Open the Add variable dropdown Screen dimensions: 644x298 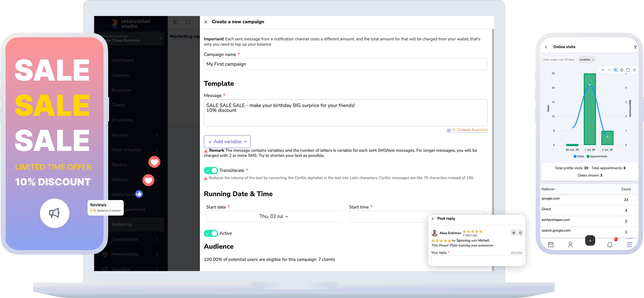click(227, 142)
